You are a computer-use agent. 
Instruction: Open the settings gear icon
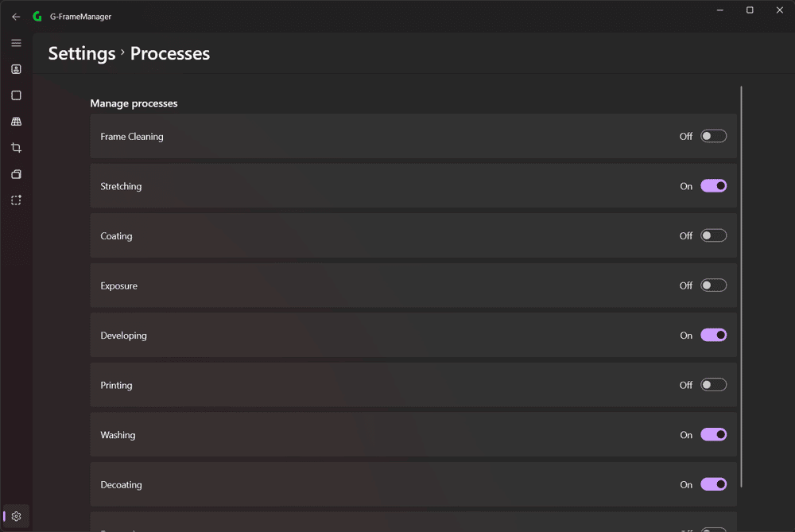(16, 516)
